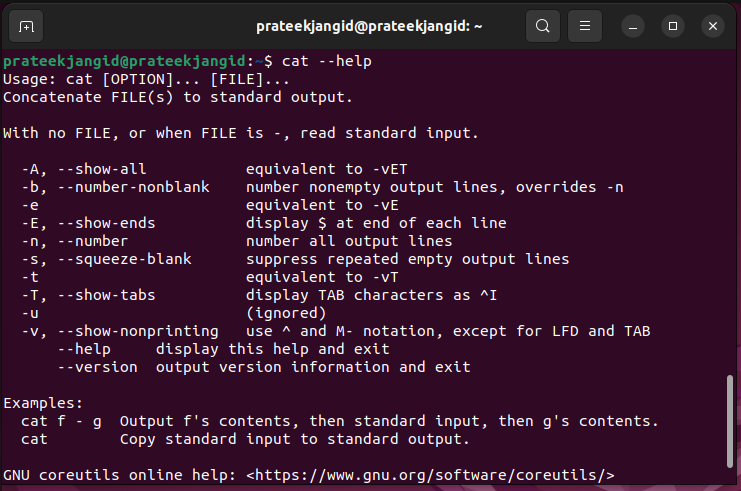
Task: Click the window title prateekjangid@prateekjangid
Action: coord(369,26)
